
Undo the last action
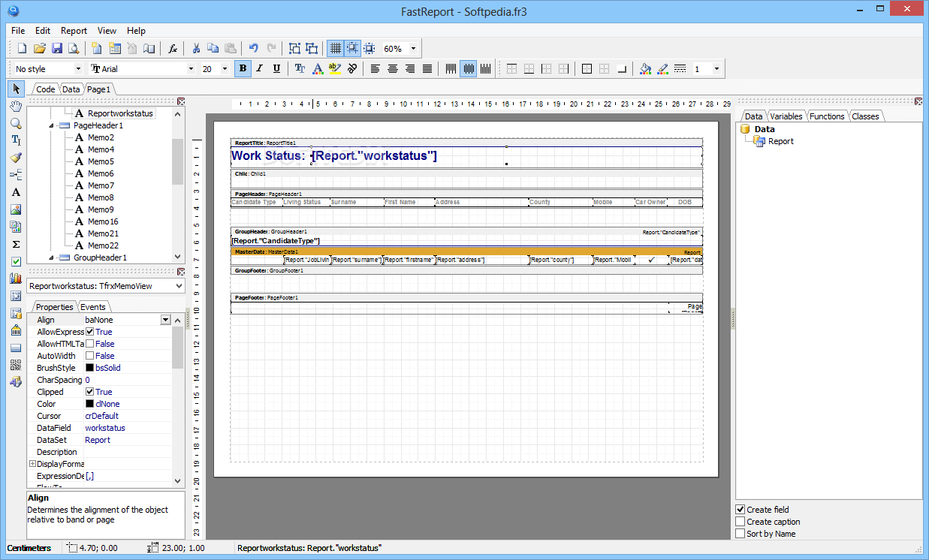pos(253,49)
